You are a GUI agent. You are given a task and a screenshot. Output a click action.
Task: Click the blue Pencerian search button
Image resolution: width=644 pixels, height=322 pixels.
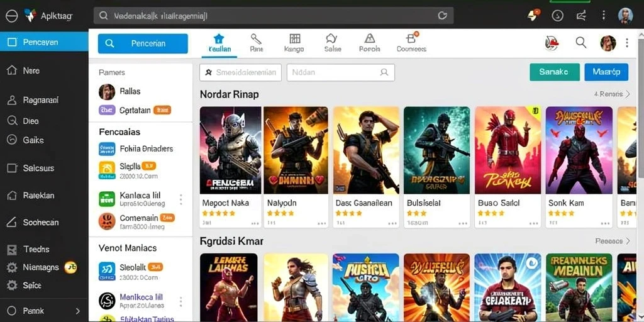143,43
